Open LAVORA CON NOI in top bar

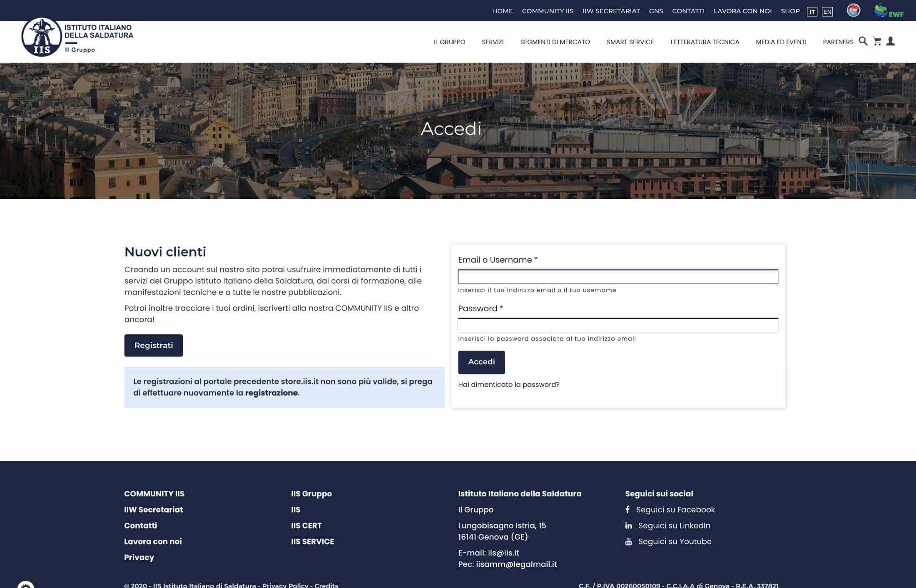pos(742,11)
